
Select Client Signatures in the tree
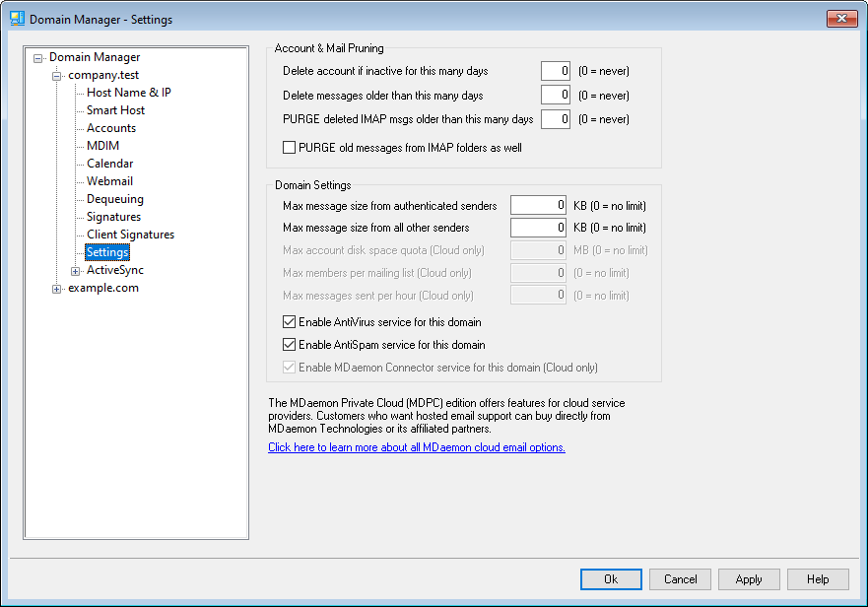(130, 235)
